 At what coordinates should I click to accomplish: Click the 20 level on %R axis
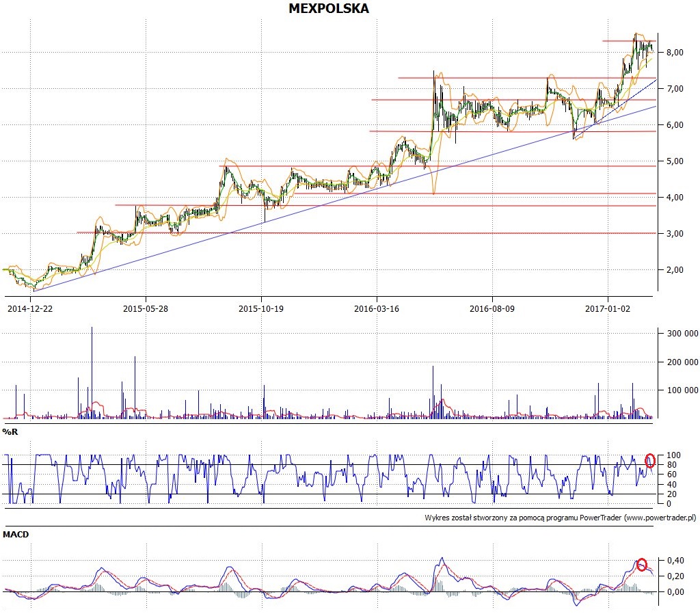[x=671, y=494]
